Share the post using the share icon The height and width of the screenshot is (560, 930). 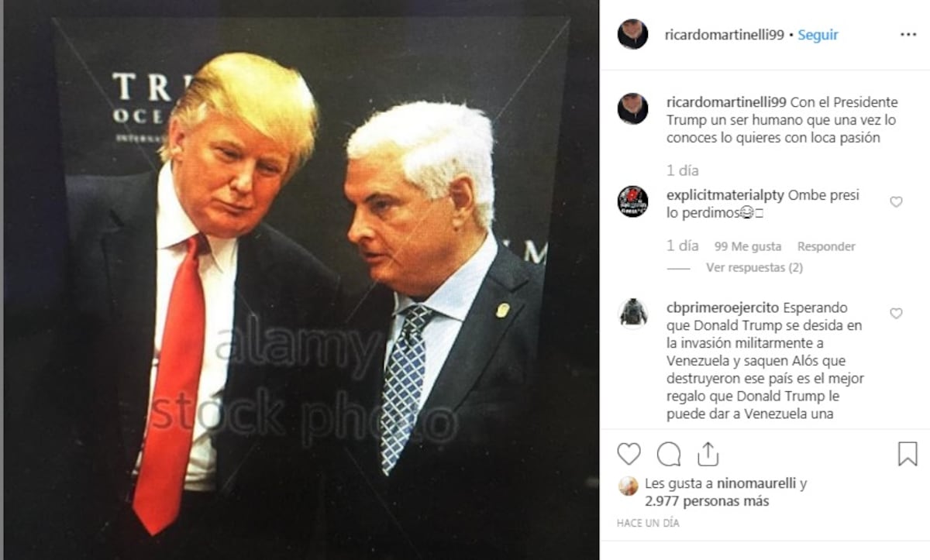point(708,454)
